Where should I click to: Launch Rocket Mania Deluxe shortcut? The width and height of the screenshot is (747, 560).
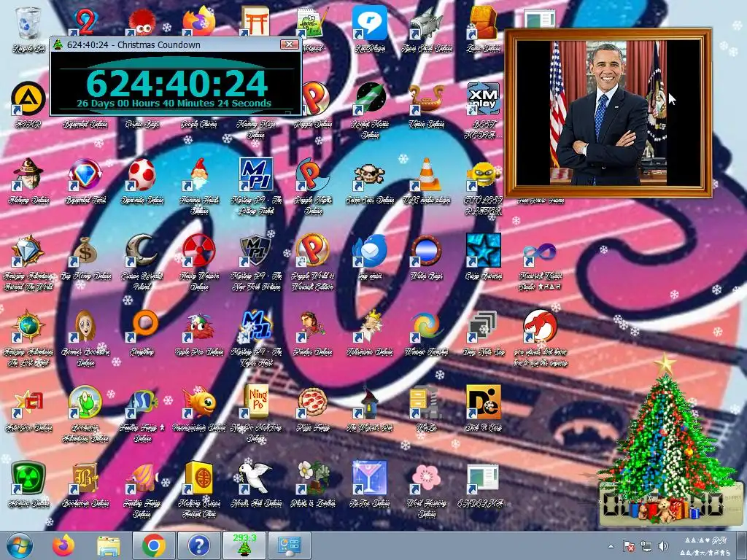click(370, 99)
